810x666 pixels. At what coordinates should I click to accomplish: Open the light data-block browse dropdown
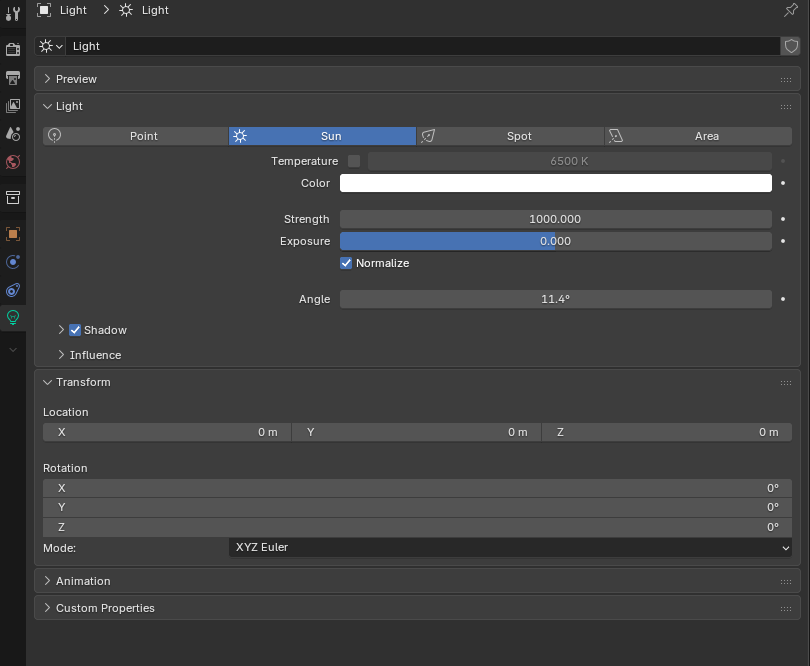51,46
